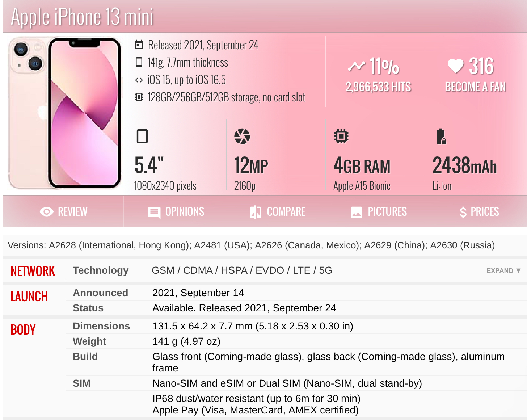
Task: Open the PICTURES tab
Action: (x=379, y=212)
